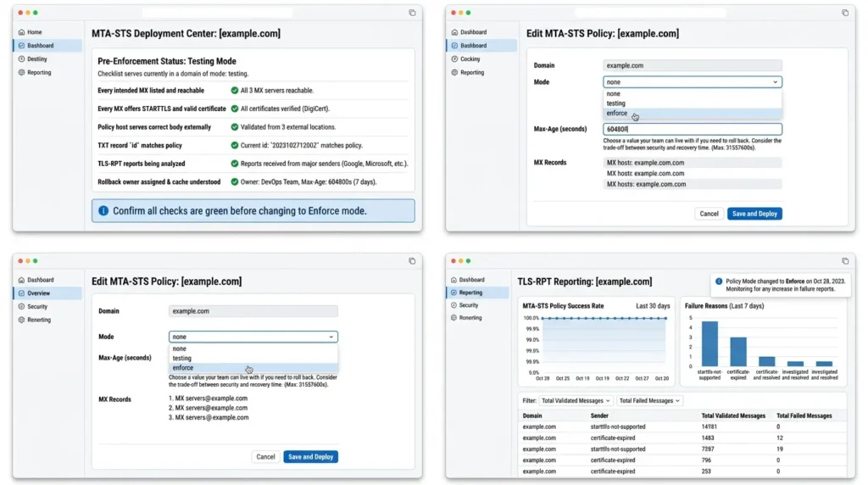
Task: Choose 'enforce' option in bottom-left Mode list
Action: pyautogui.click(x=253, y=368)
